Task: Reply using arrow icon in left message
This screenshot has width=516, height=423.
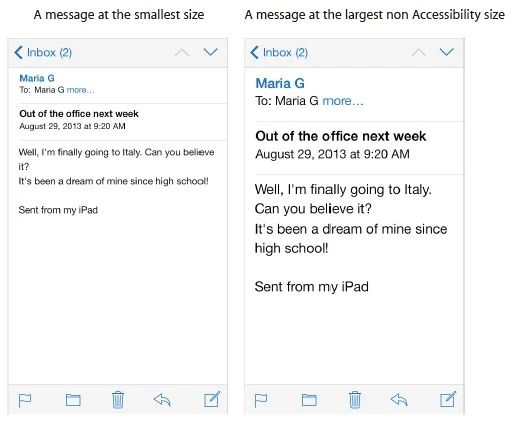Action: pos(162,399)
